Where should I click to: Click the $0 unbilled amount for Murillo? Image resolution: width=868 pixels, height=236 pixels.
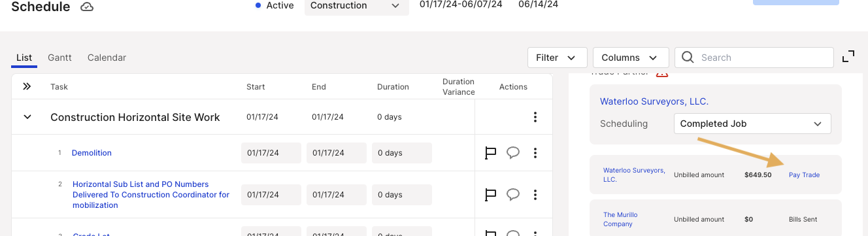click(749, 219)
